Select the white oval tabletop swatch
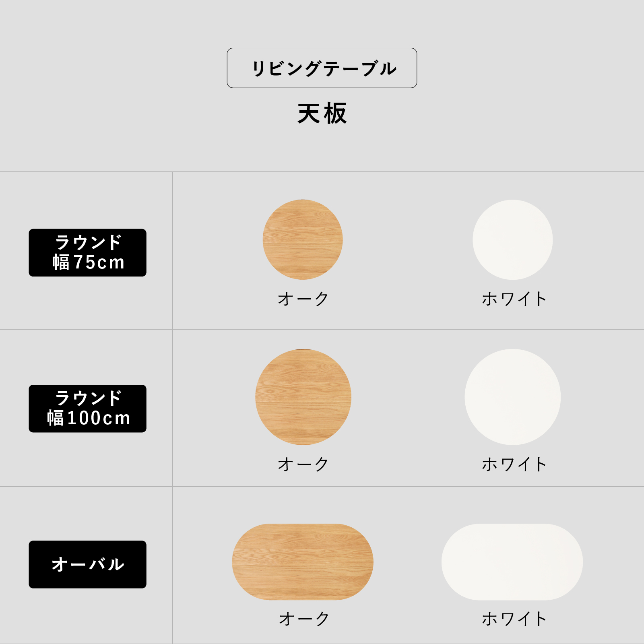The image size is (644, 644). [x=512, y=562]
